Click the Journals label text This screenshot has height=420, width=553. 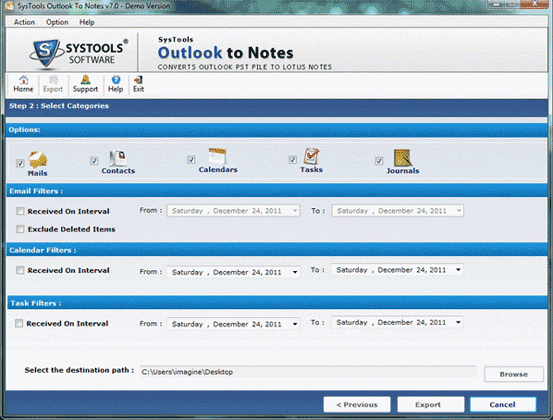pyautogui.click(x=403, y=171)
